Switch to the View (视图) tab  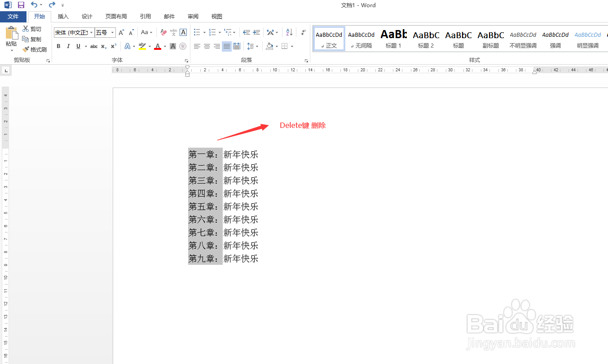[x=217, y=17]
